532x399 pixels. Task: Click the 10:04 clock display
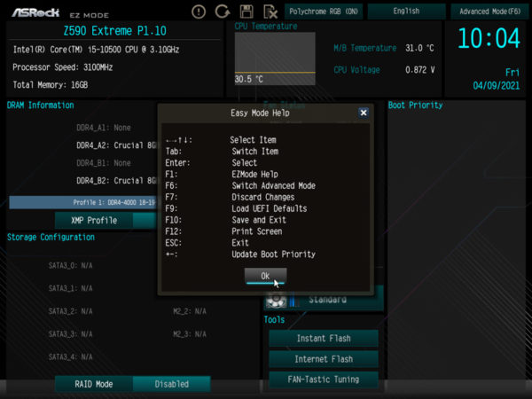click(489, 38)
